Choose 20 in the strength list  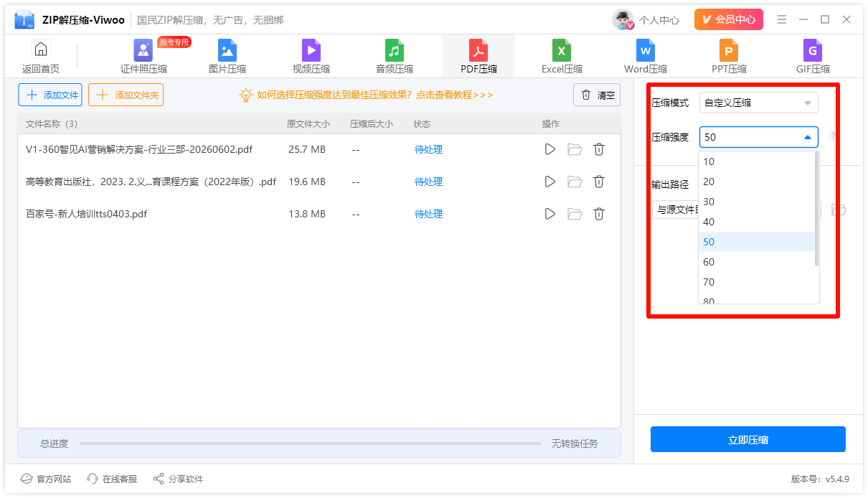757,182
